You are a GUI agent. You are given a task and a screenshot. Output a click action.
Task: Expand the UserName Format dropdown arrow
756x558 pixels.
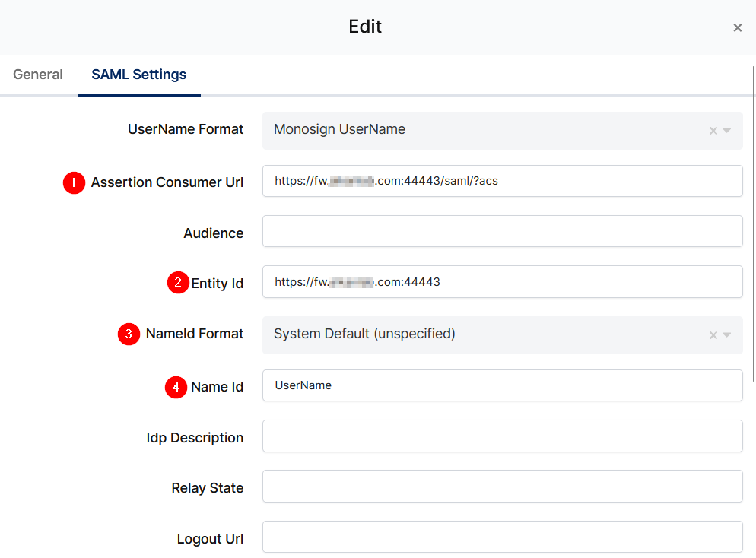727,131
